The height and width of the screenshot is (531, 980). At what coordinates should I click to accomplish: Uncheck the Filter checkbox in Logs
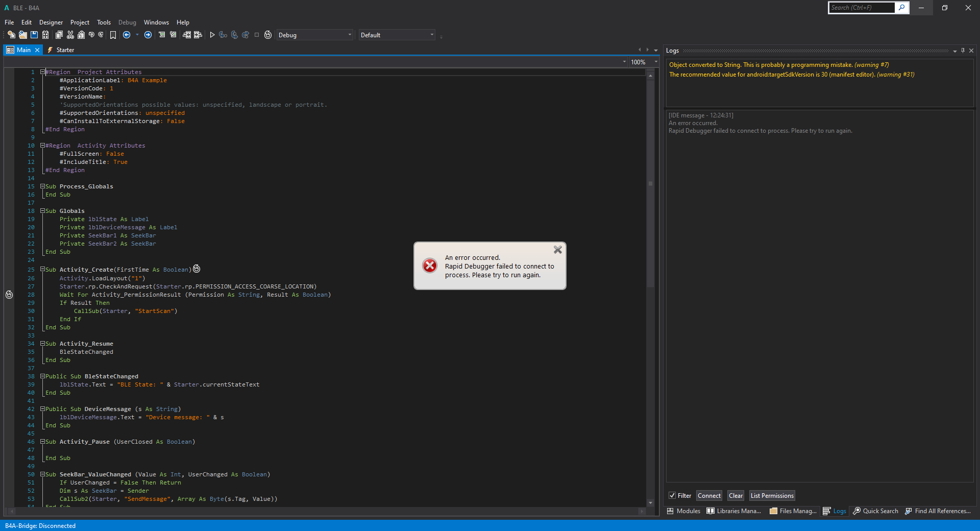672,496
